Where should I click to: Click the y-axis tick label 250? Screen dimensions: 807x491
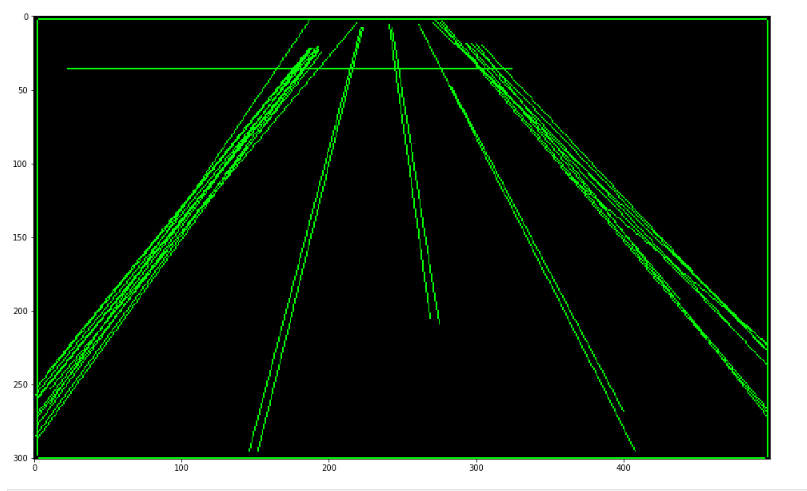coord(21,385)
